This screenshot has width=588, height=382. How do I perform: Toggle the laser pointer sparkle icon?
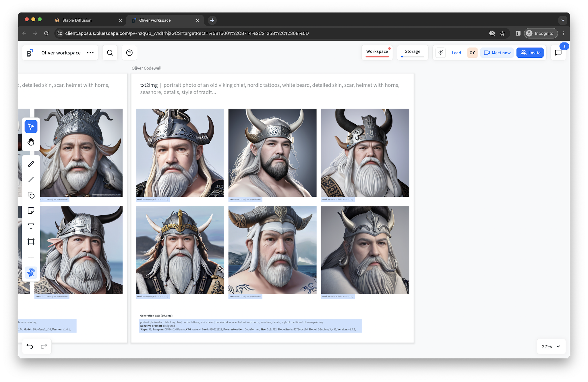(441, 53)
